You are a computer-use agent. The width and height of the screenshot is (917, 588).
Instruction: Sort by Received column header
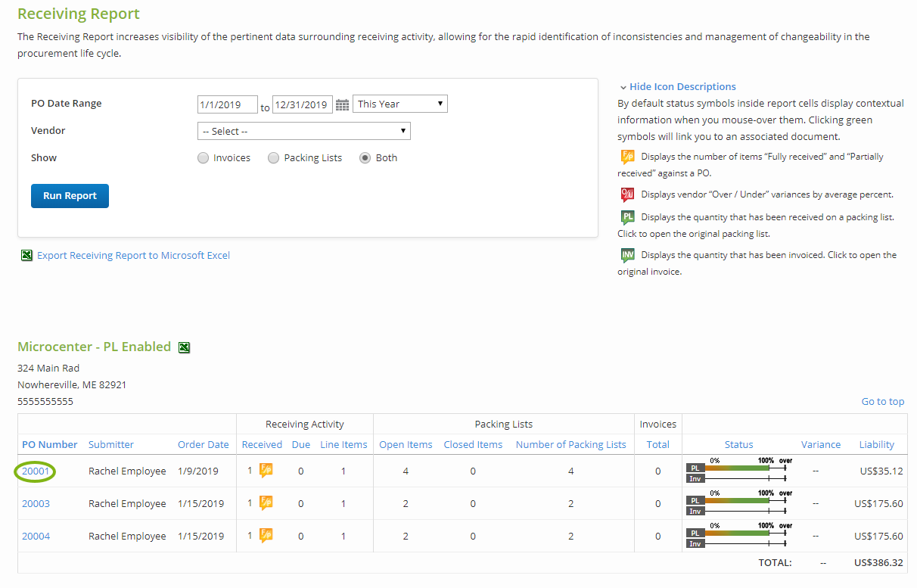coord(262,445)
